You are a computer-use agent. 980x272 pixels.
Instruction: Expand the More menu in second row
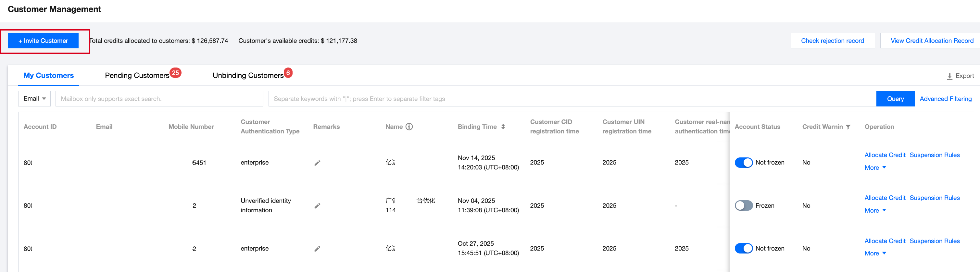point(875,211)
